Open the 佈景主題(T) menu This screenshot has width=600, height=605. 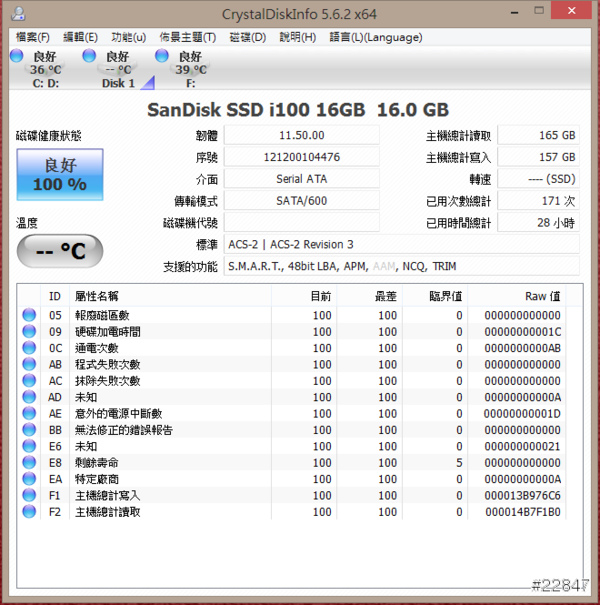click(189, 37)
